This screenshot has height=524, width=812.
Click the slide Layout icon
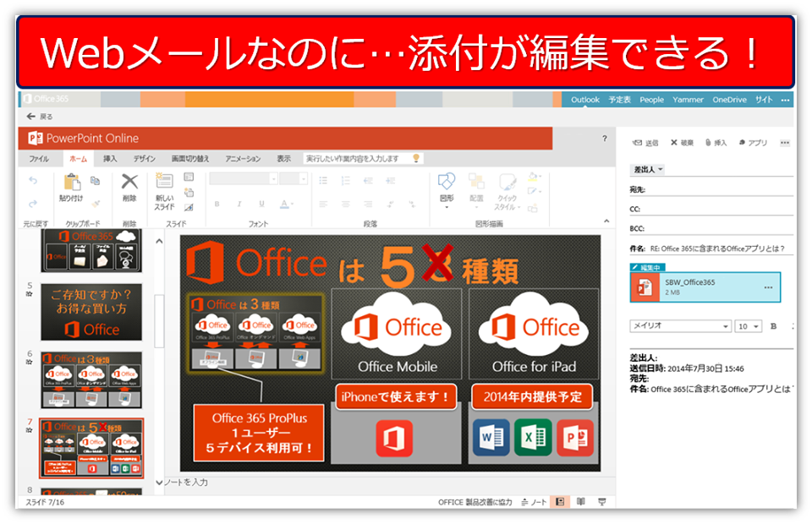(x=189, y=177)
